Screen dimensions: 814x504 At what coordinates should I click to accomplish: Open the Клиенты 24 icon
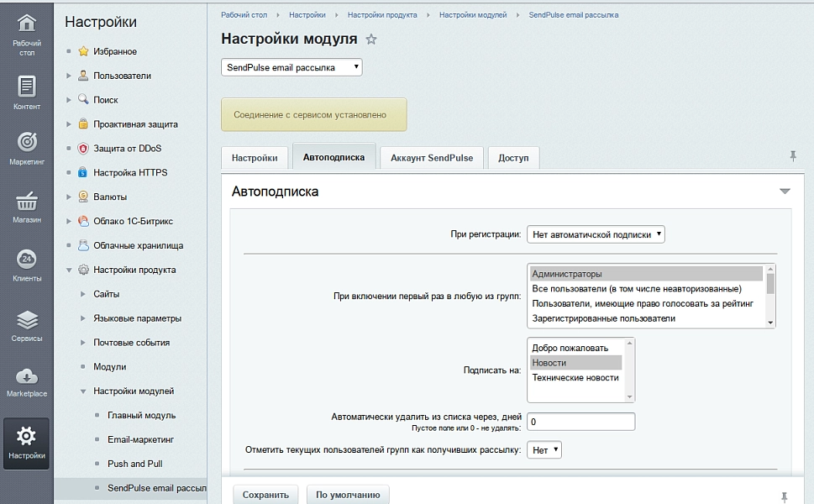27,259
